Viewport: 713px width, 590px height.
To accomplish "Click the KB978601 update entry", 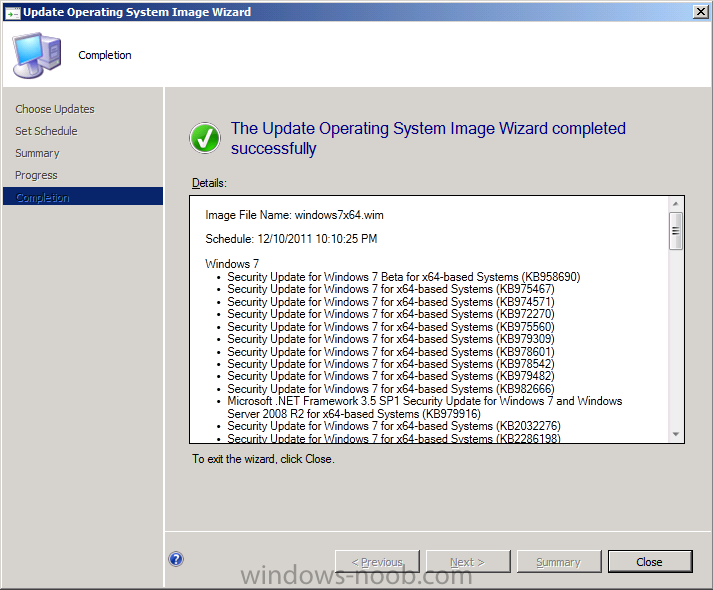I will (x=391, y=352).
